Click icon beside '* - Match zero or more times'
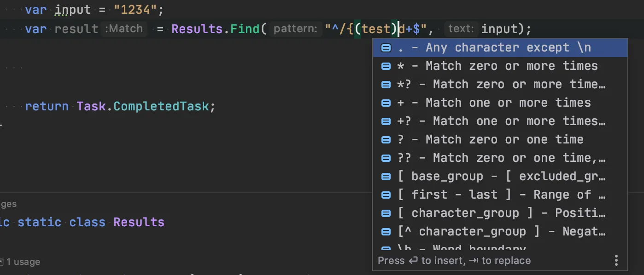 [x=386, y=66]
